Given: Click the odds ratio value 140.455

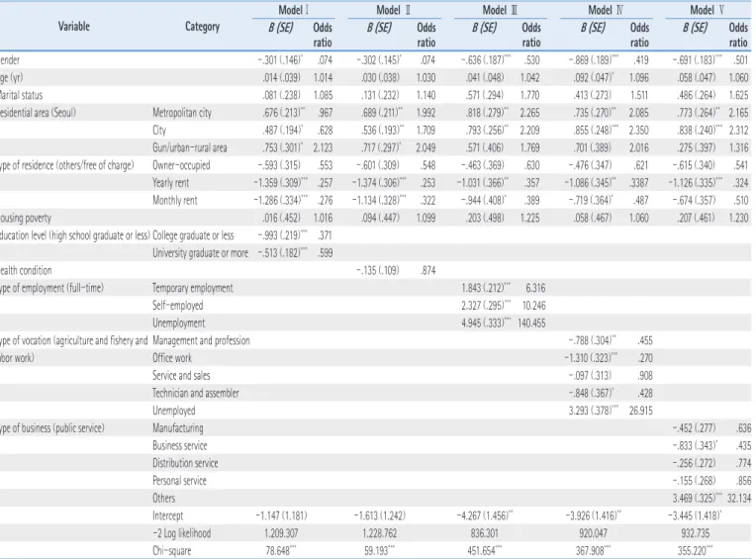Looking at the screenshot, I should click(x=531, y=323).
